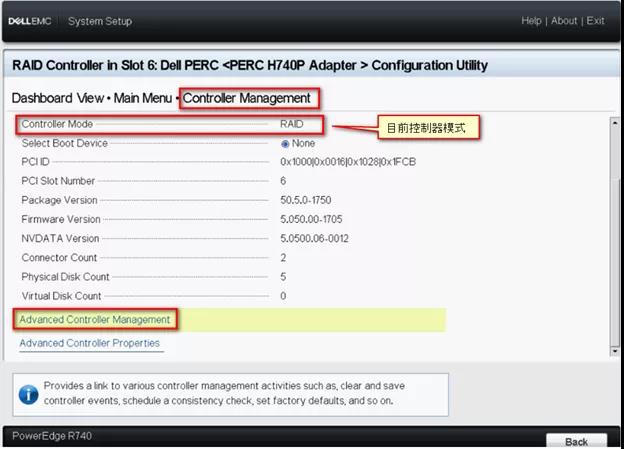Exit System Setup via Exit link
The width and height of the screenshot is (624, 449).
click(595, 21)
